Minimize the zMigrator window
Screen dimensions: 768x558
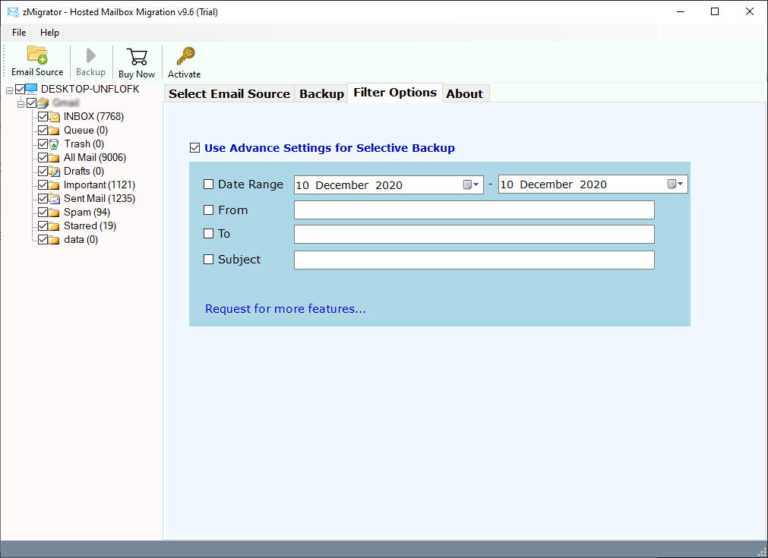click(x=681, y=11)
